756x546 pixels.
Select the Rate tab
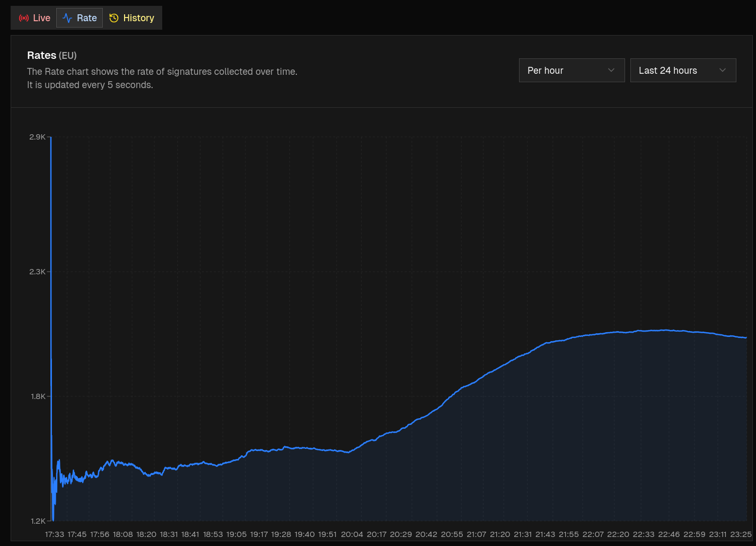[80, 18]
